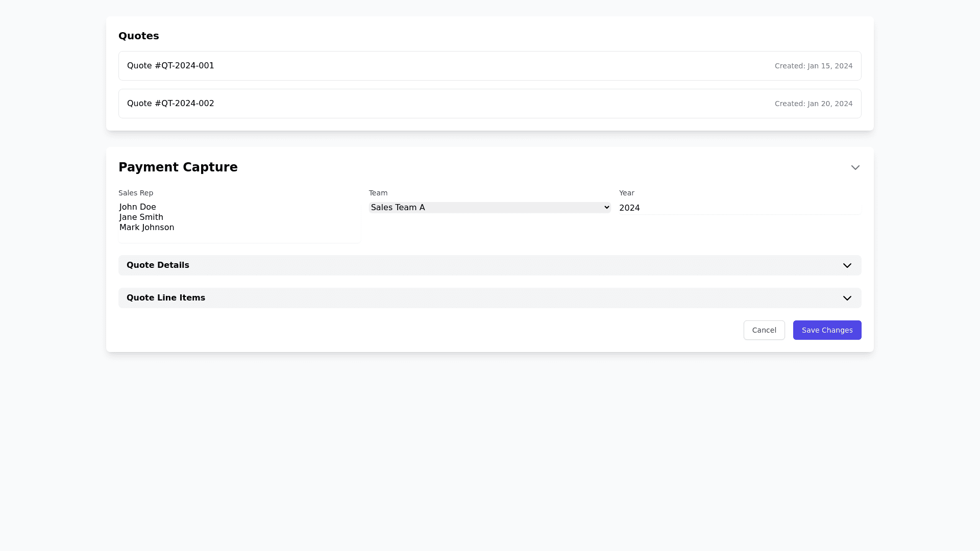Click the Quote Details chevron arrow
The width and height of the screenshot is (980, 551).
click(x=847, y=265)
